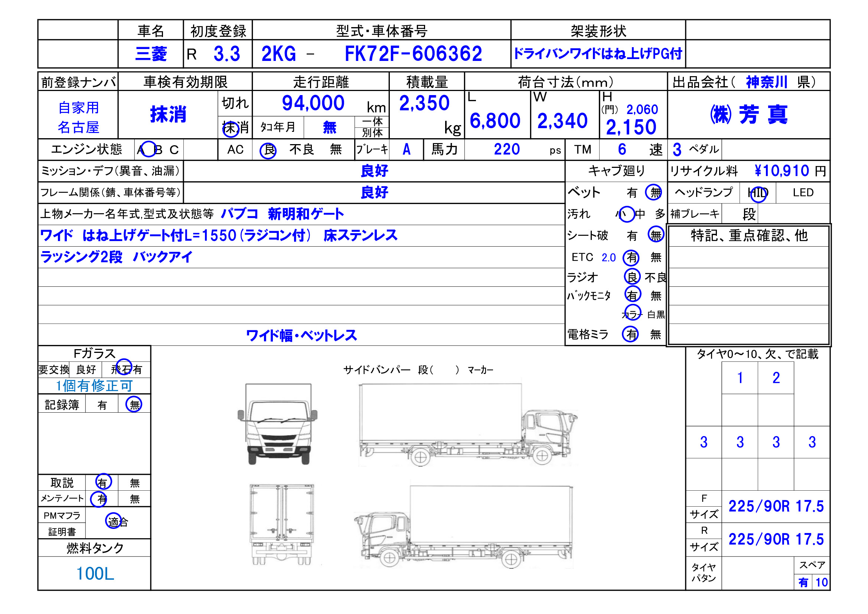Click the circled '有' in the 電格ミラ row
The image size is (868, 614).
coord(631,334)
